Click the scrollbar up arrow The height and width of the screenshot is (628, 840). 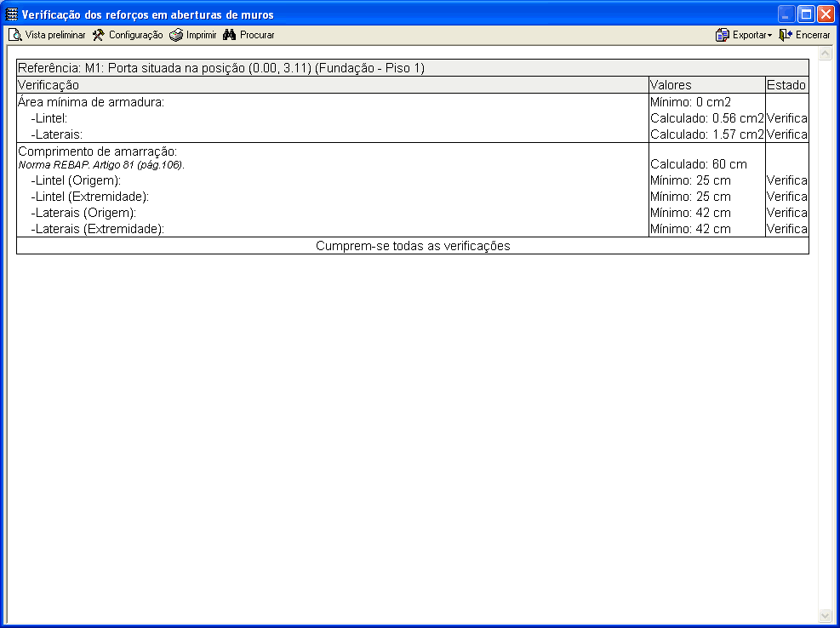(825, 53)
